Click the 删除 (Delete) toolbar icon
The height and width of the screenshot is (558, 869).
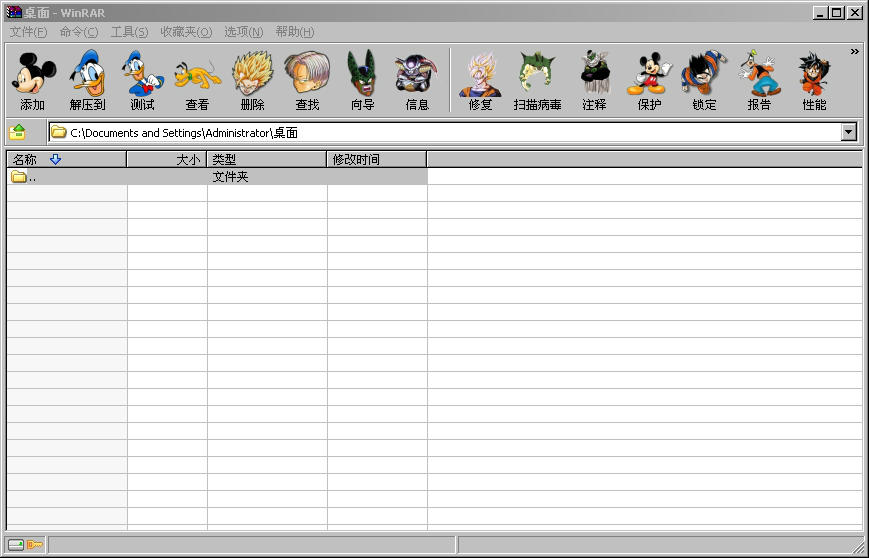point(252,80)
